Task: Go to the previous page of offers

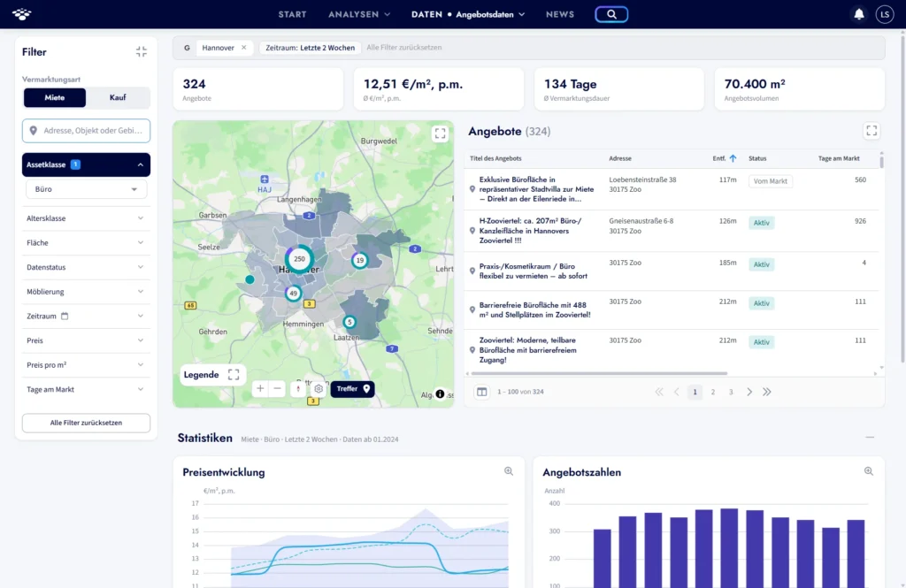Action: [x=677, y=392]
